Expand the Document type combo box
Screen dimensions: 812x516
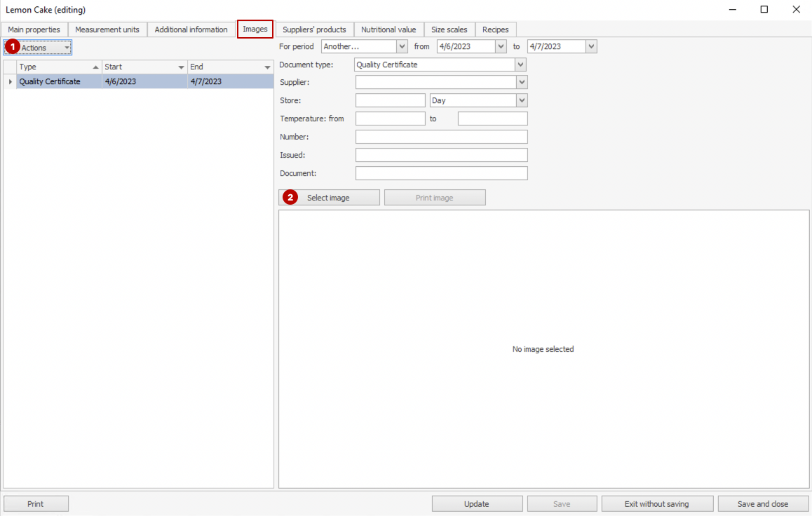(520, 64)
